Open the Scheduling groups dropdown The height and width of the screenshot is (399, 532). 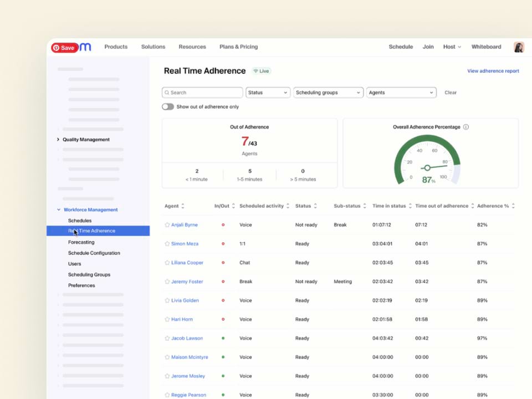pos(328,93)
